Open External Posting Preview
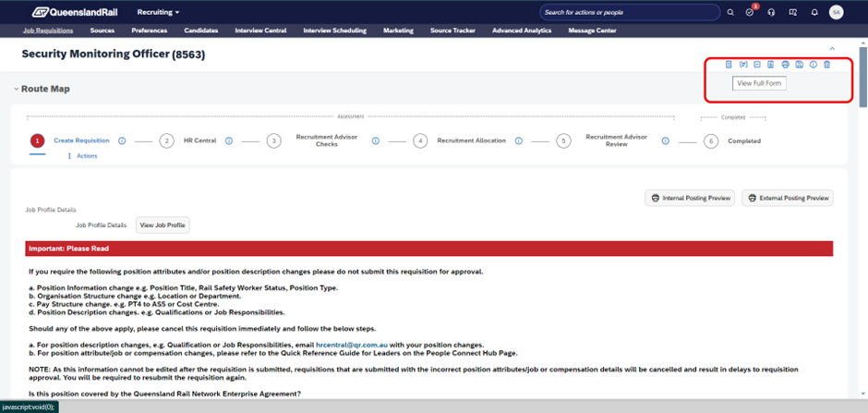 (x=788, y=198)
